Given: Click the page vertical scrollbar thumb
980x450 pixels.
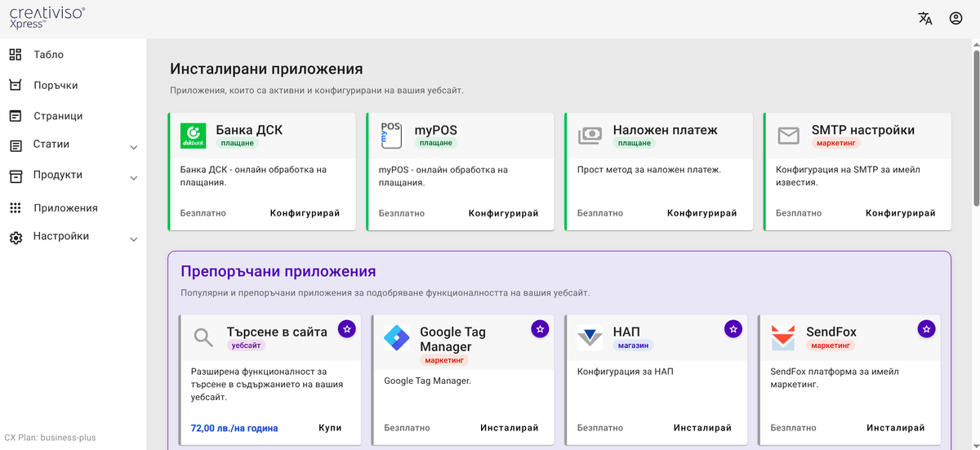Looking at the screenshot, I should [975, 127].
